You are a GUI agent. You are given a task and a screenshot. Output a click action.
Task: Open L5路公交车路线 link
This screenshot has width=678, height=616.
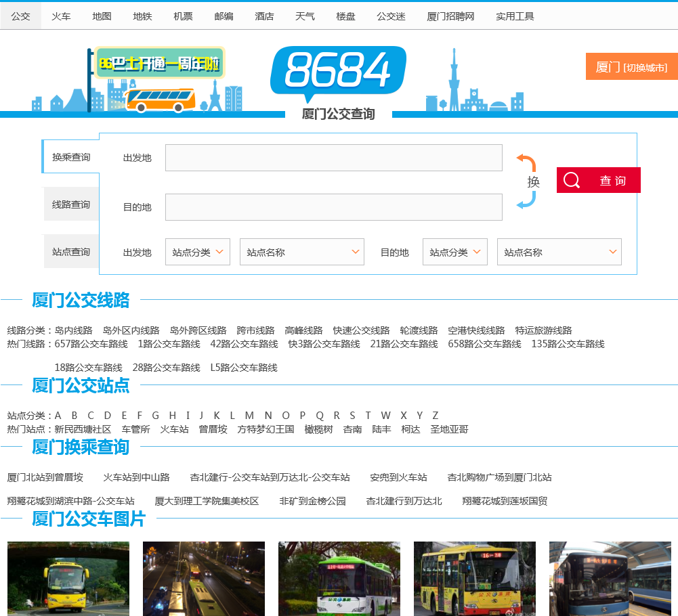[244, 368]
